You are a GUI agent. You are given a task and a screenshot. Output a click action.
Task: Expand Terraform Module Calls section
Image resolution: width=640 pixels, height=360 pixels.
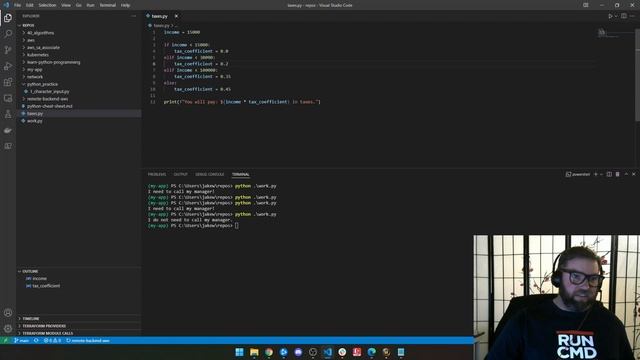pyautogui.click(x=47, y=333)
